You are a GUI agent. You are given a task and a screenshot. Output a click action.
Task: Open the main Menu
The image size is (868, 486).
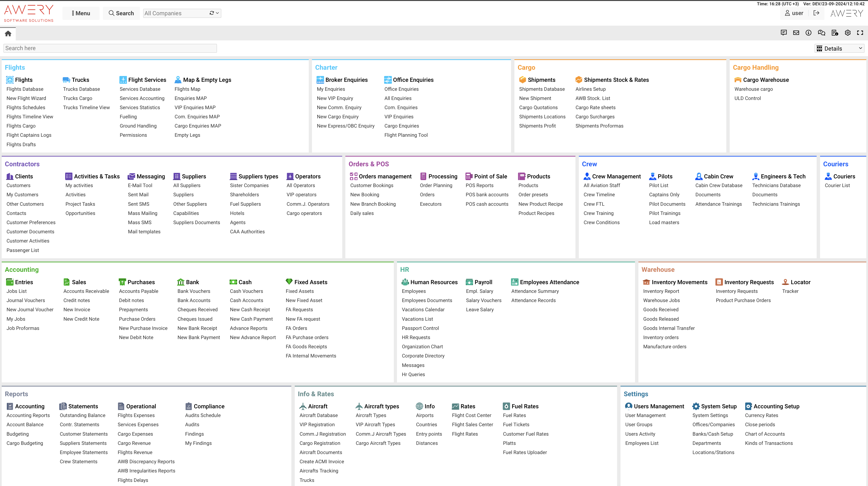pos(81,13)
